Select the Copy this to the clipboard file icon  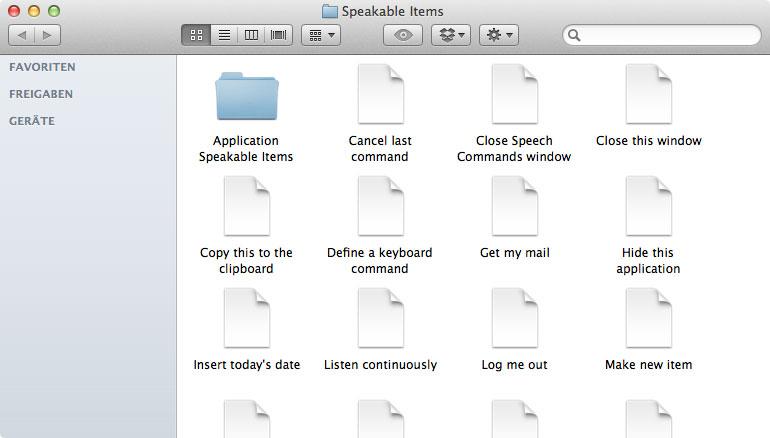point(247,206)
